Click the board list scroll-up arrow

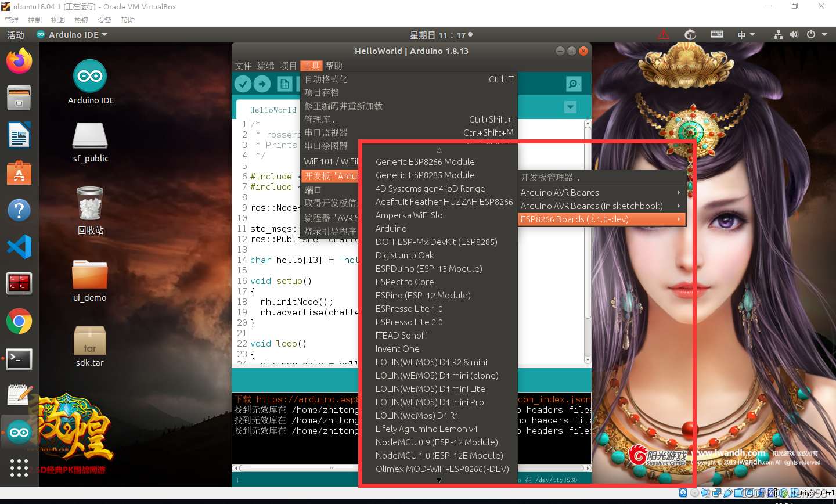(x=439, y=150)
